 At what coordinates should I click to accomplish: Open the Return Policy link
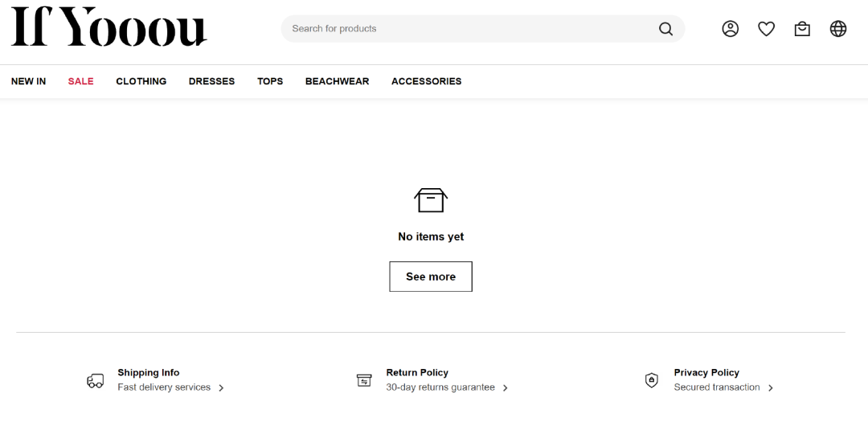click(417, 373)
